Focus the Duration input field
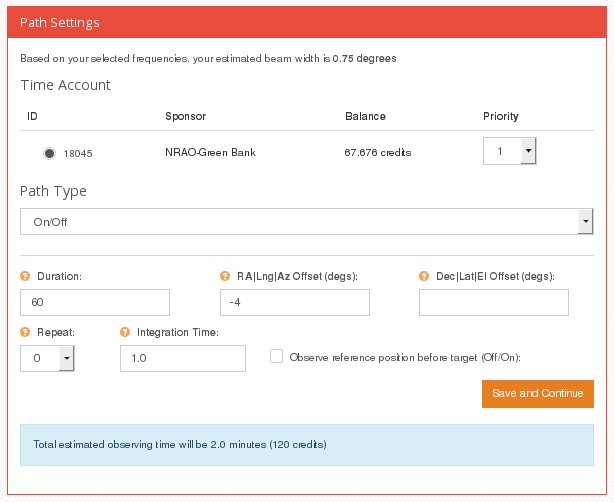Screen dimensions: 614x502 coord(95,302)
